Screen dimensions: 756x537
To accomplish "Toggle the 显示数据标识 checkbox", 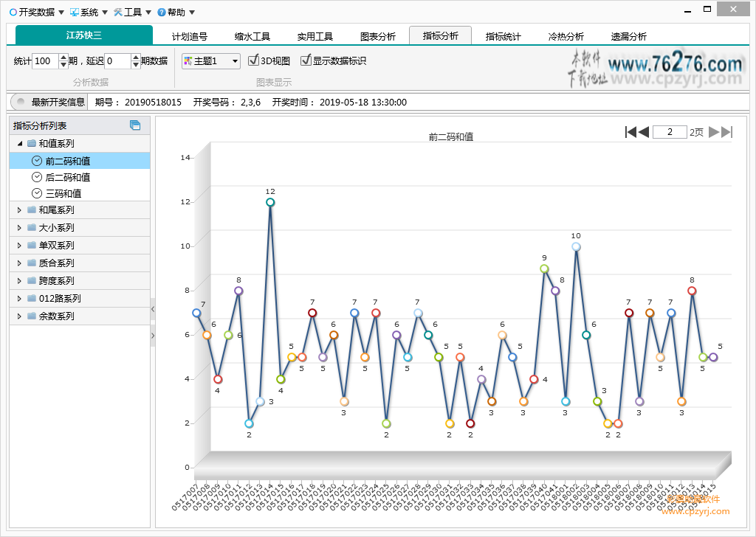I will click(x=306, y=60).
